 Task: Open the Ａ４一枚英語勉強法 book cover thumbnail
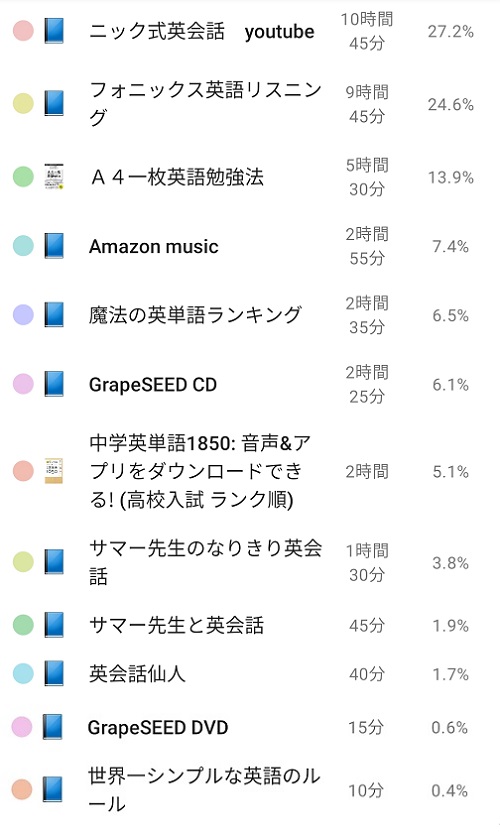click(x=54, y=177)
